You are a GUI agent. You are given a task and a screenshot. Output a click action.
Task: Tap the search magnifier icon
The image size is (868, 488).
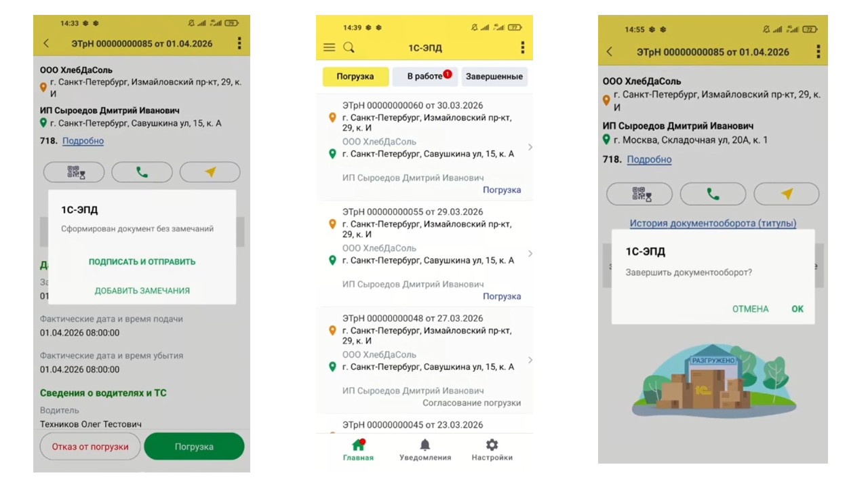349,47
